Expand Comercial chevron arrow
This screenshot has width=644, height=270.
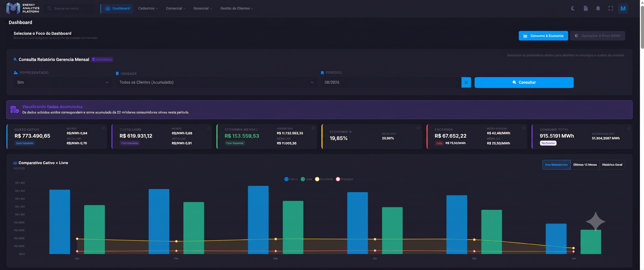tap(185, 8)
